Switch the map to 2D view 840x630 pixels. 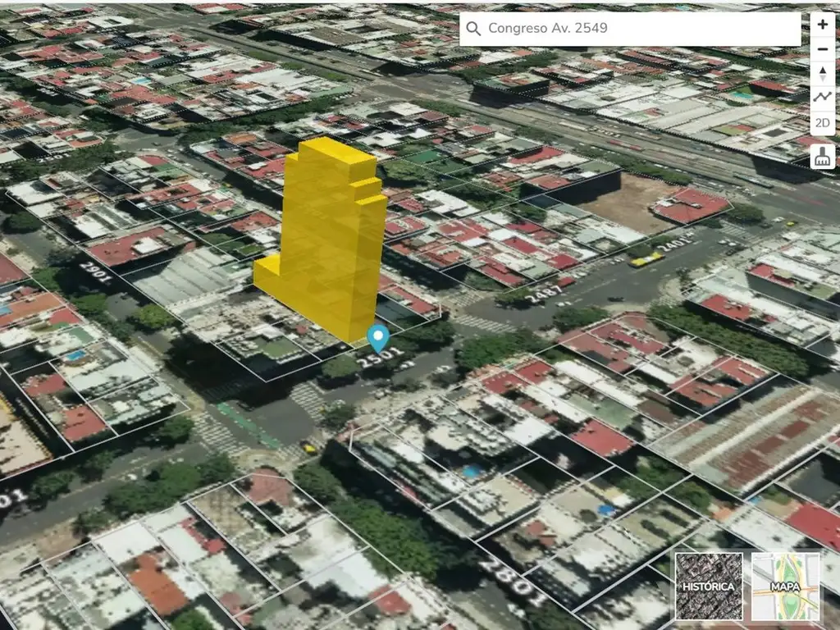click(822, 123)
